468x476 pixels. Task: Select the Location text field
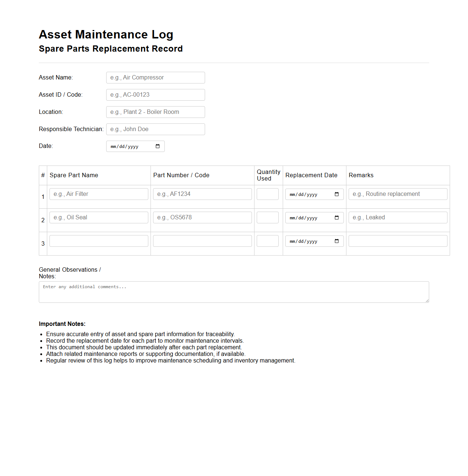click(155, 112)
